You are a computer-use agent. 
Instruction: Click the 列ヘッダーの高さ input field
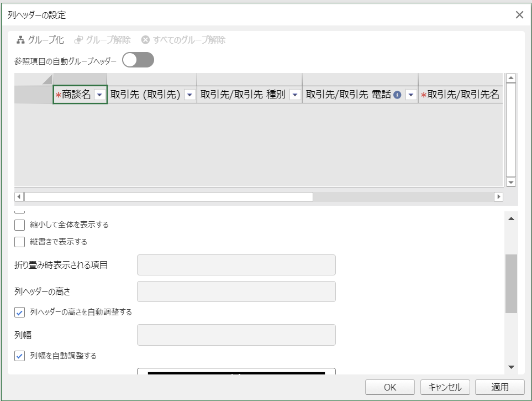[236, 291]
